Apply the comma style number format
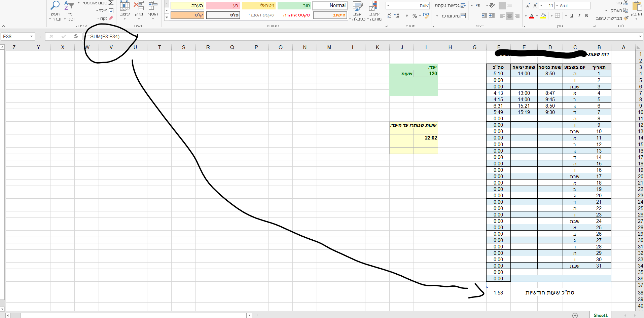644x318 pixels. tap(407, 16)
